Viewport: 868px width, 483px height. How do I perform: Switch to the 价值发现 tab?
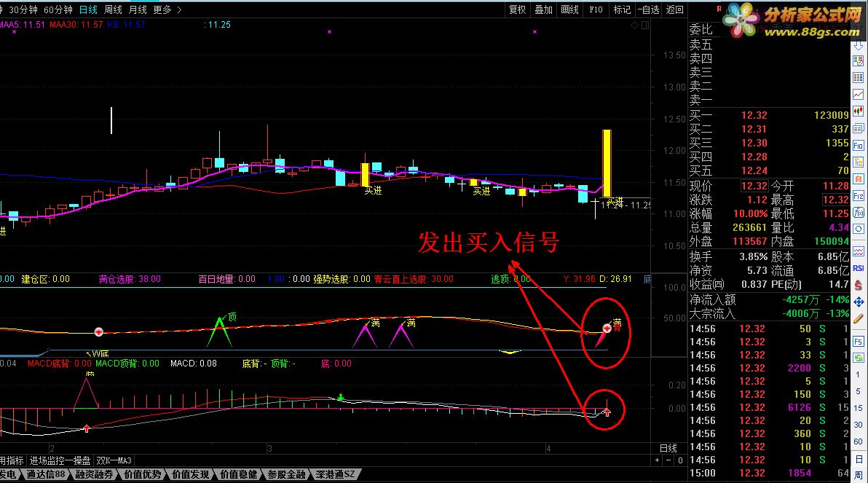tap(191, 475)
